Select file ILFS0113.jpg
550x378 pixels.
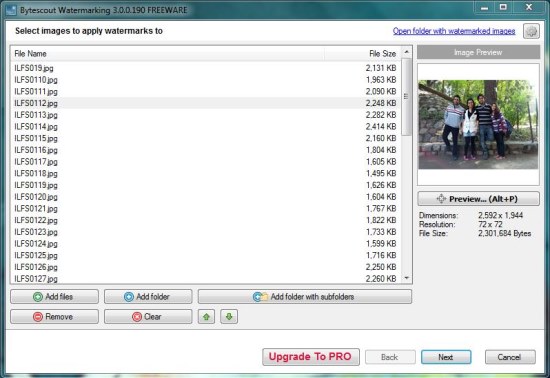(x=206, y=115)
